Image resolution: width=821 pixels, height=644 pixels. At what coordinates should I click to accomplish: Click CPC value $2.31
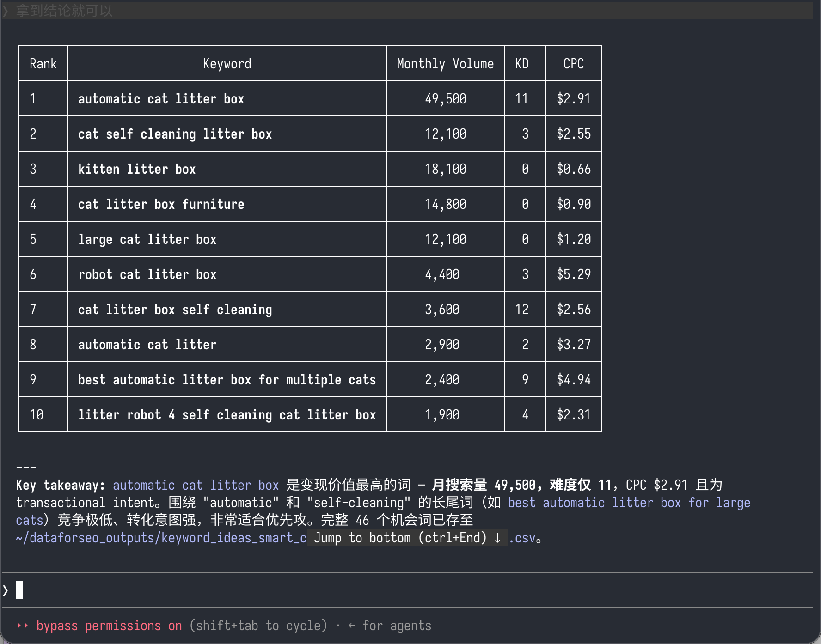[574, 415]
